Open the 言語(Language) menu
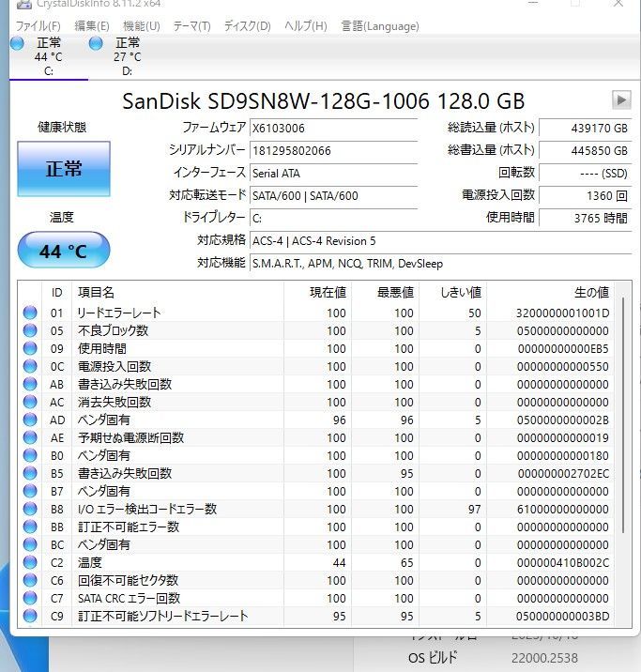Screen dimensions: 641x672 click(x=380, y=26)
